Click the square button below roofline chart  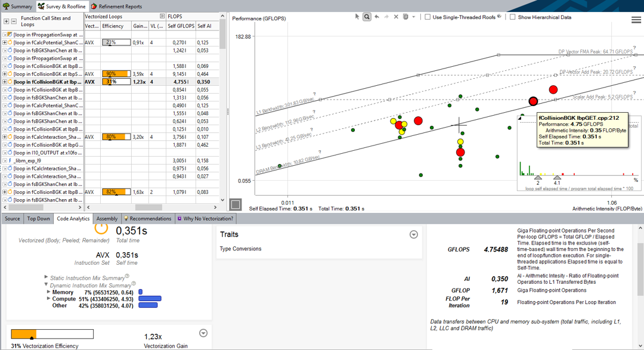pos(236,204)
